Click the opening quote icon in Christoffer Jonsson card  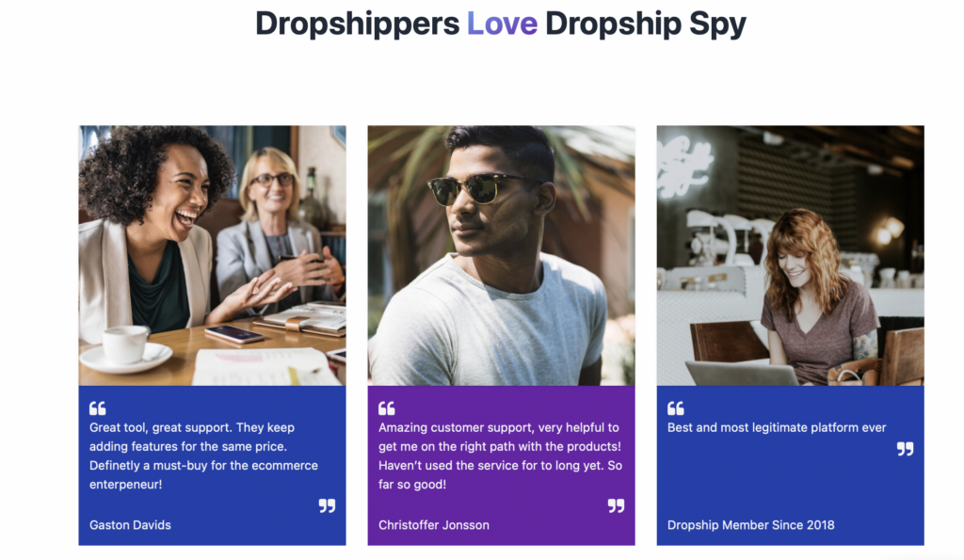coord(386,408)
